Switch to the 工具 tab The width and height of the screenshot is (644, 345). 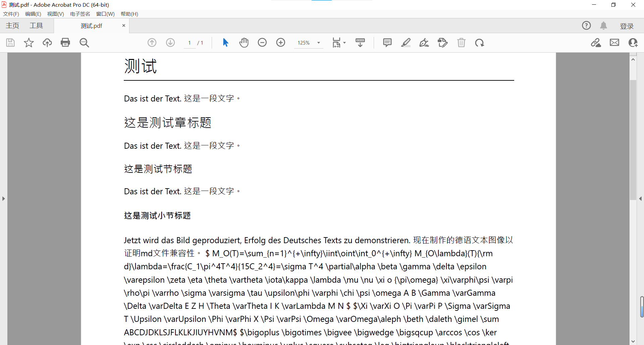pos(36,26)
